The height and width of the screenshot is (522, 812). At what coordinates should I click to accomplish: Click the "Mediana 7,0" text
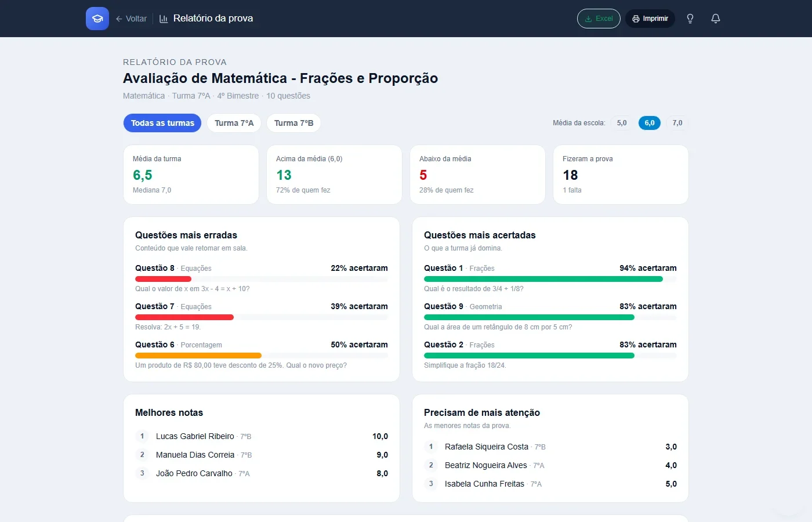(152, 190)
